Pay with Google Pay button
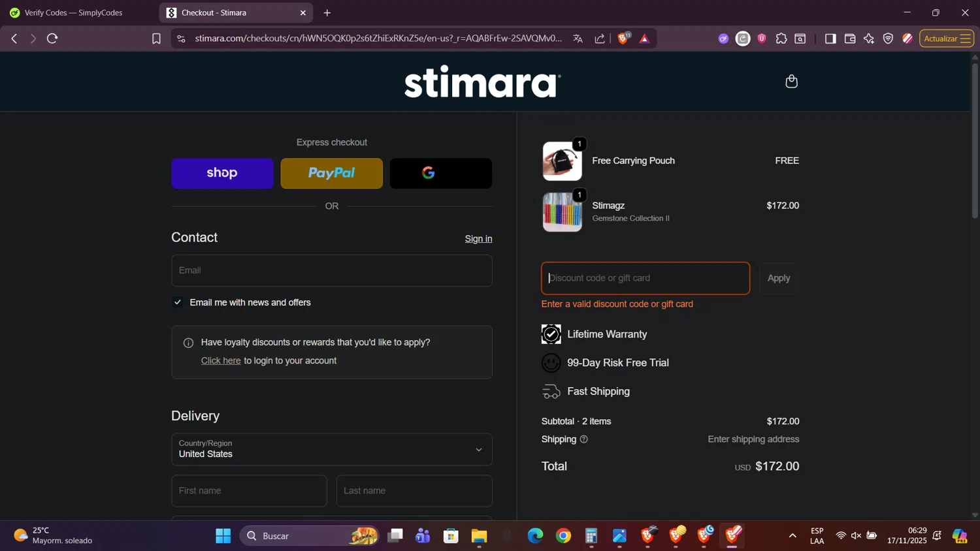Screen dimensions: 980x551 [441, 173]
